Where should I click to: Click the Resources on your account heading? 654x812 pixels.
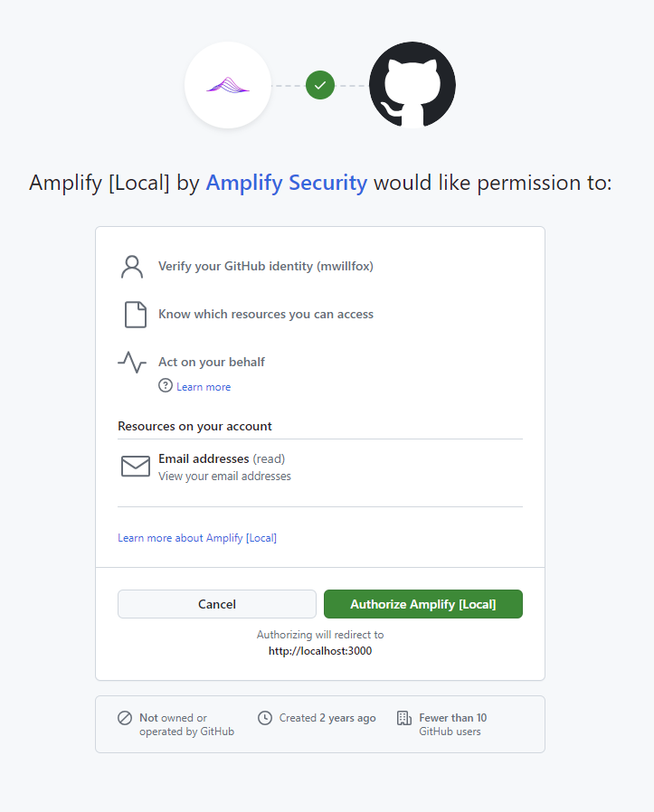pos(194,426)
